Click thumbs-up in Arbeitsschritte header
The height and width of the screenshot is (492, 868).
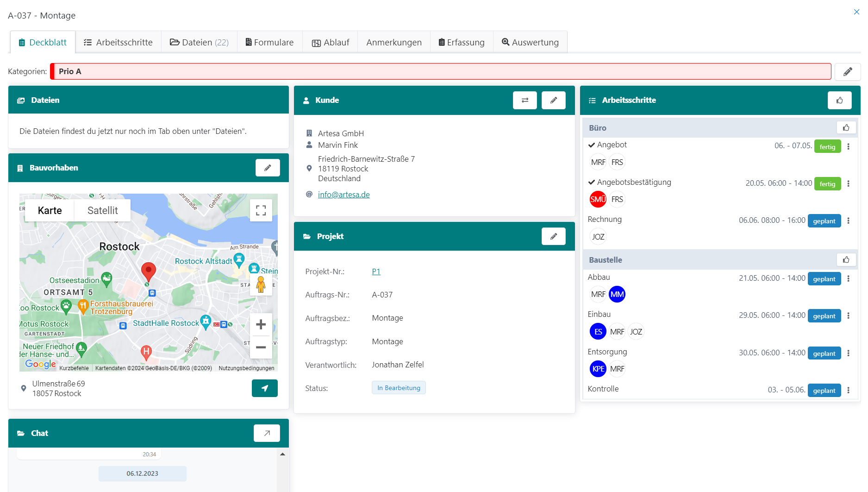pos(839,100)
